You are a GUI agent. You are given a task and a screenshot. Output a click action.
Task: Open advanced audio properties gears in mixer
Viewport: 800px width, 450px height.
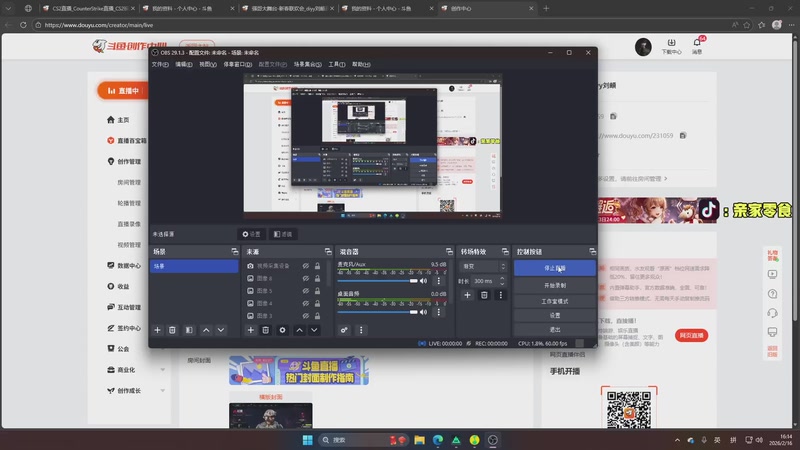344,330
